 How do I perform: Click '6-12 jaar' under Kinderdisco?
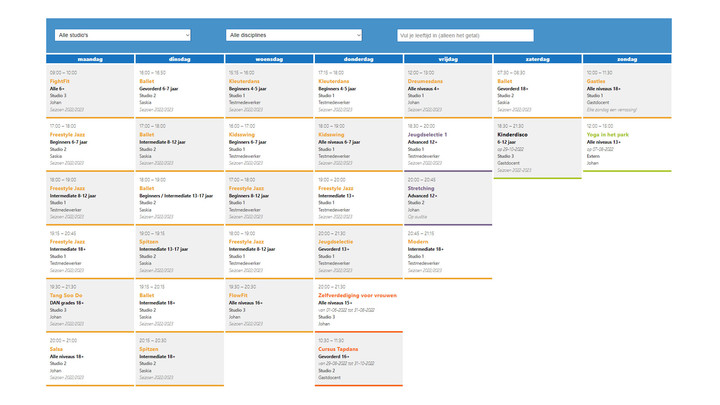(x=506, y=142)
